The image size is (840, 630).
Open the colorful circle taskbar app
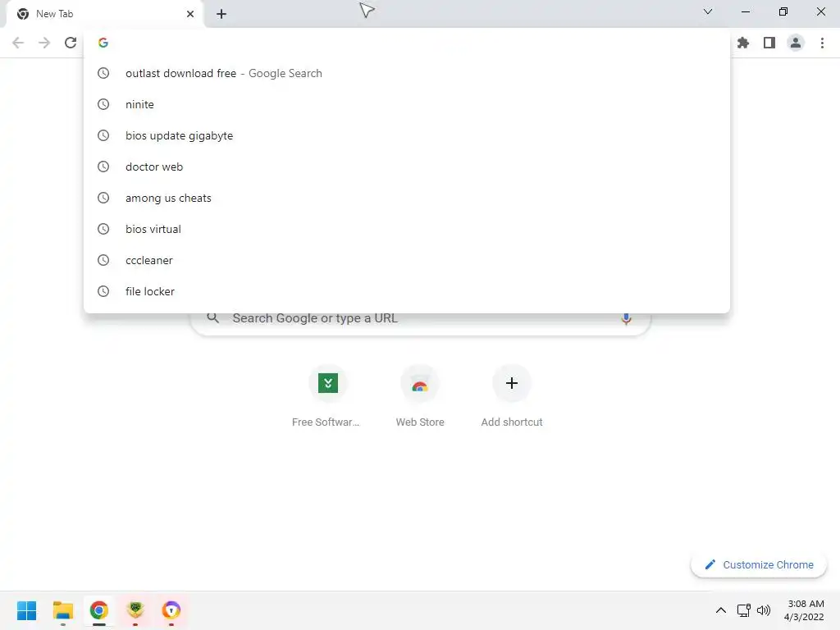(171, 610)
